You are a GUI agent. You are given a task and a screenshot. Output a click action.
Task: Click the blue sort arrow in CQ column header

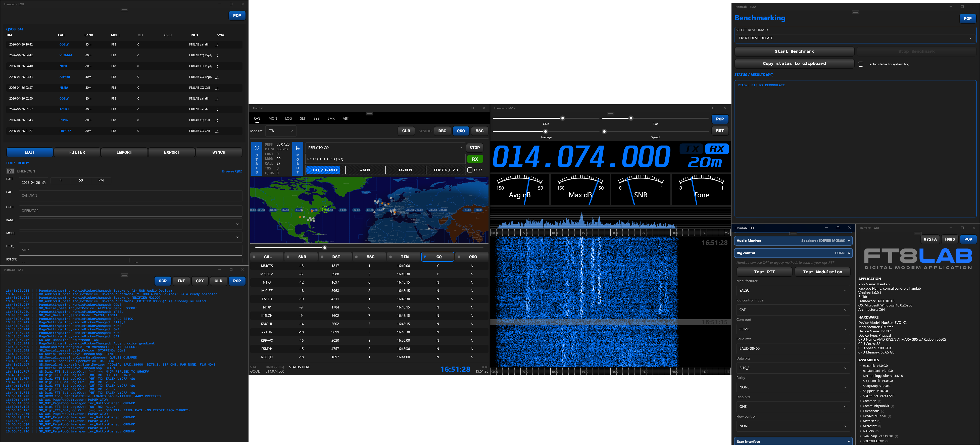coord(425,257)
